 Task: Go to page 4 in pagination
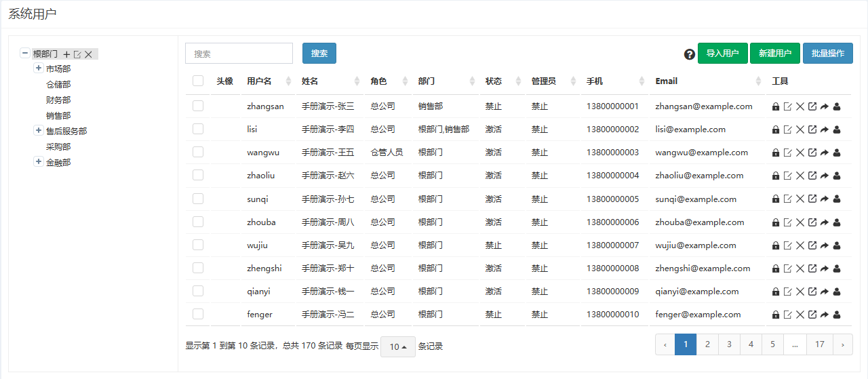751,344
